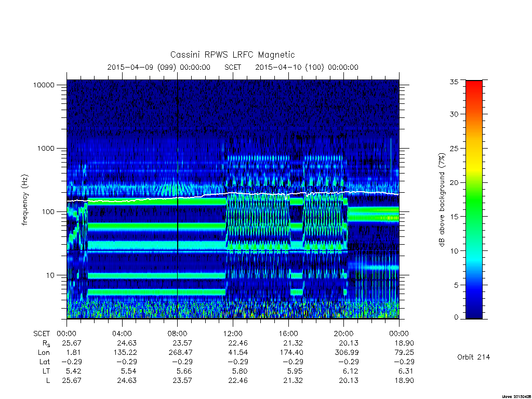Click the "20:00" time tick label
532x399 pixels.
coord(343,334)
